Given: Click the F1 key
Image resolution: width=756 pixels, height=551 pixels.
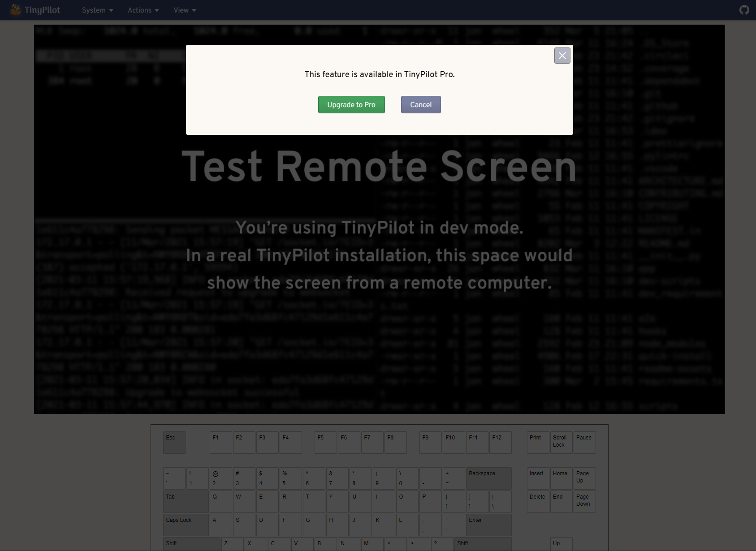Looking at the screenshot, I should click(221, 443).
